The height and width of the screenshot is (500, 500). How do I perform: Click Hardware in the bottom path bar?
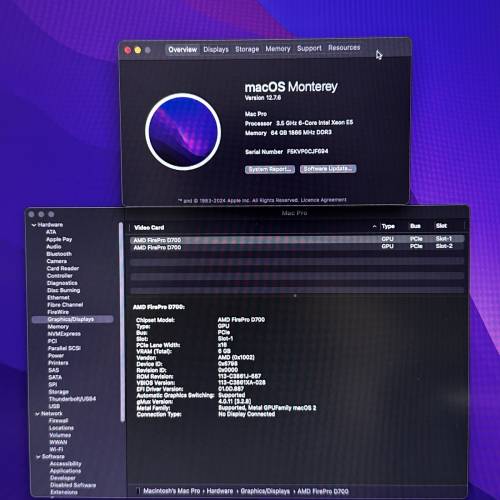pos(220,491)
